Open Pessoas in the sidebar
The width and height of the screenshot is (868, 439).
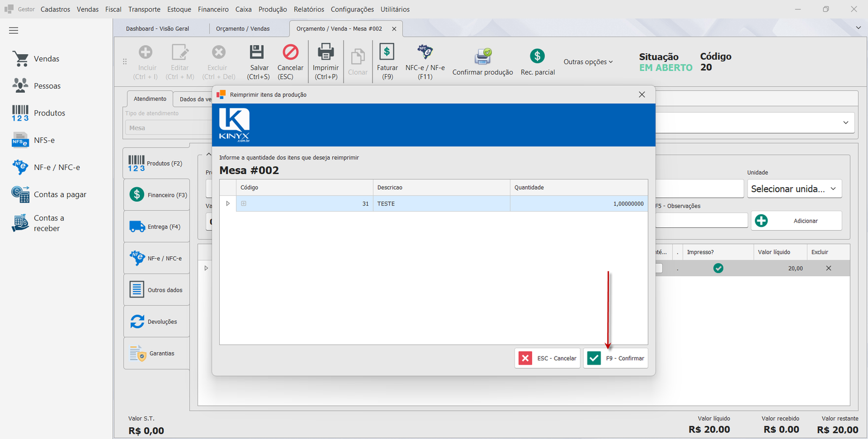36,86
